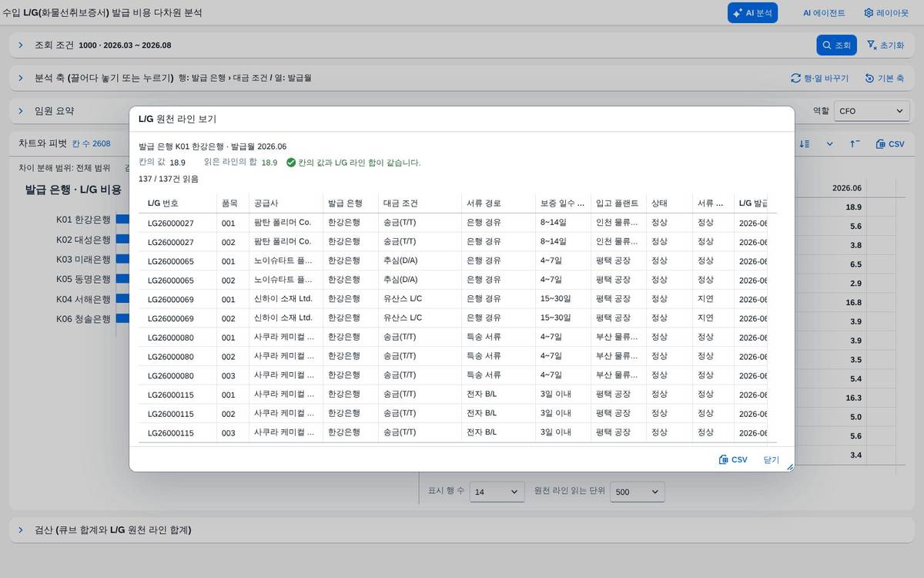Image resolution: width=924 pixels, height=578 pixels.
Task: Click the 입고 플랜트 column header
Action: 618,203
